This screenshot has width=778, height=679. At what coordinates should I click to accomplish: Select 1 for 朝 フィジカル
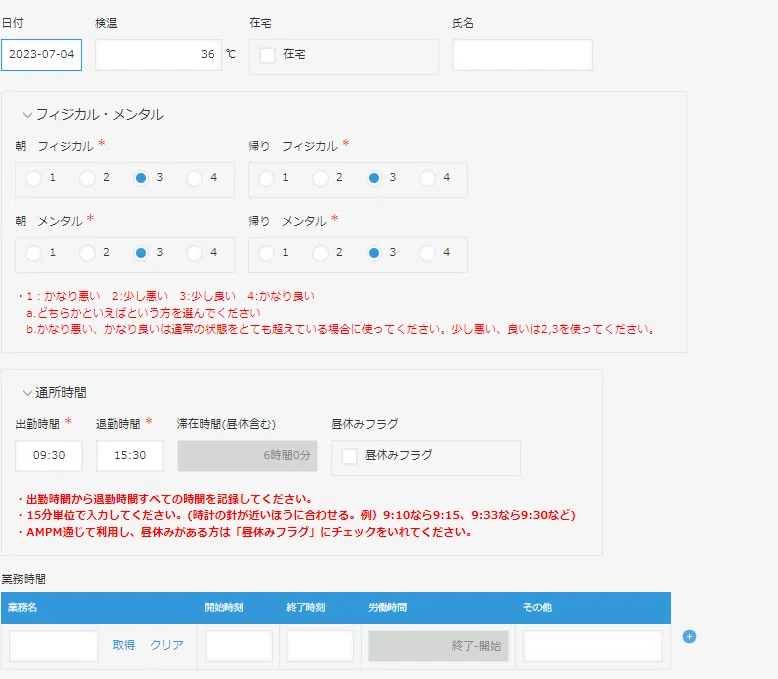[x=34, y=178]
